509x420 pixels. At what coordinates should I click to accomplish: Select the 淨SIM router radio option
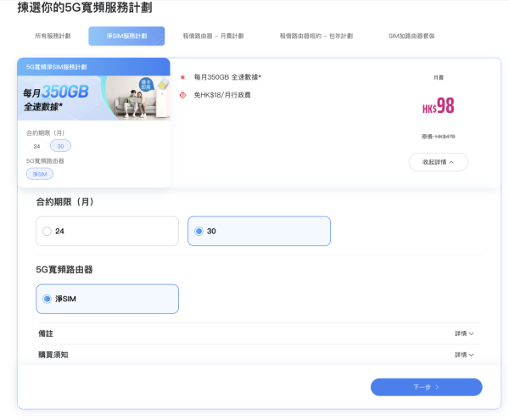coord(107,299)
